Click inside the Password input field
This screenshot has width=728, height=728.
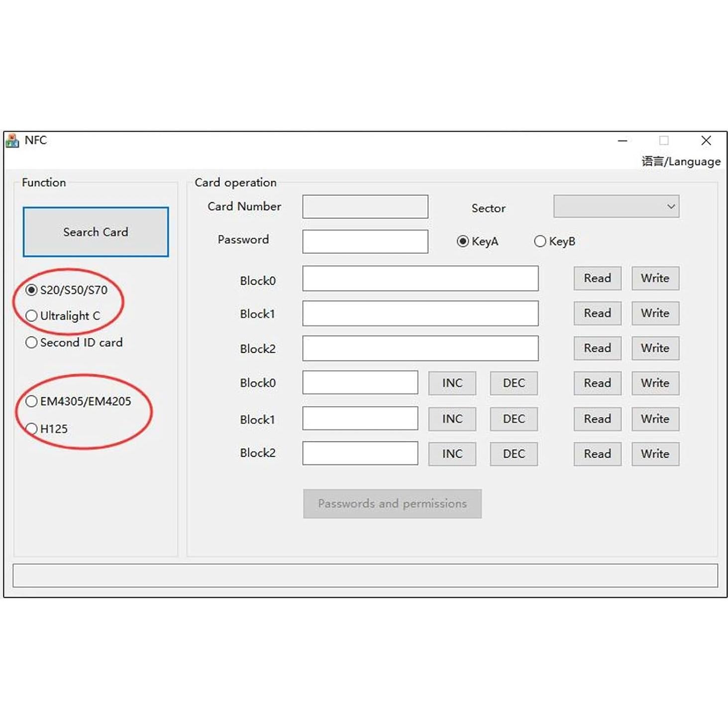tap(365, 241)
